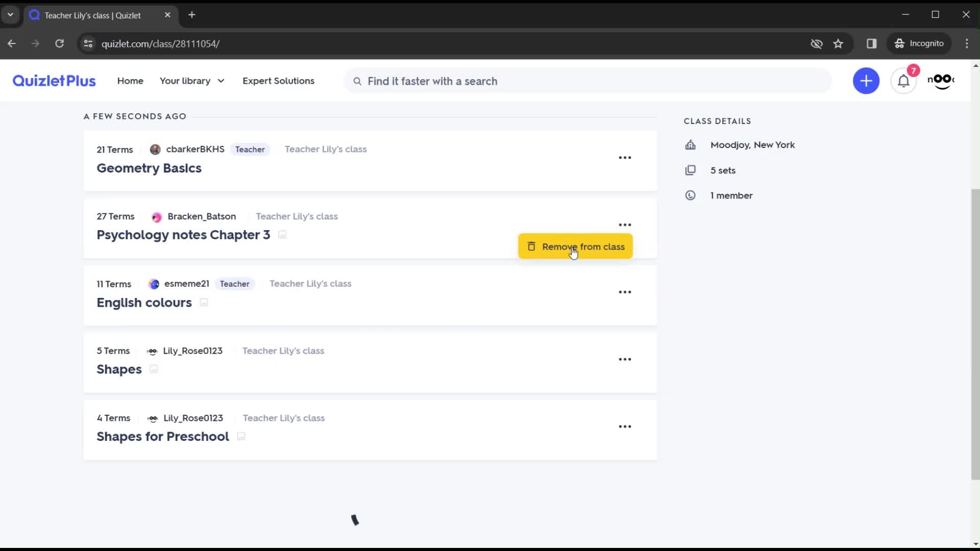Click the QuizletPlus home logo
Viewport: 980px width, 551px height.
point(54,80)
